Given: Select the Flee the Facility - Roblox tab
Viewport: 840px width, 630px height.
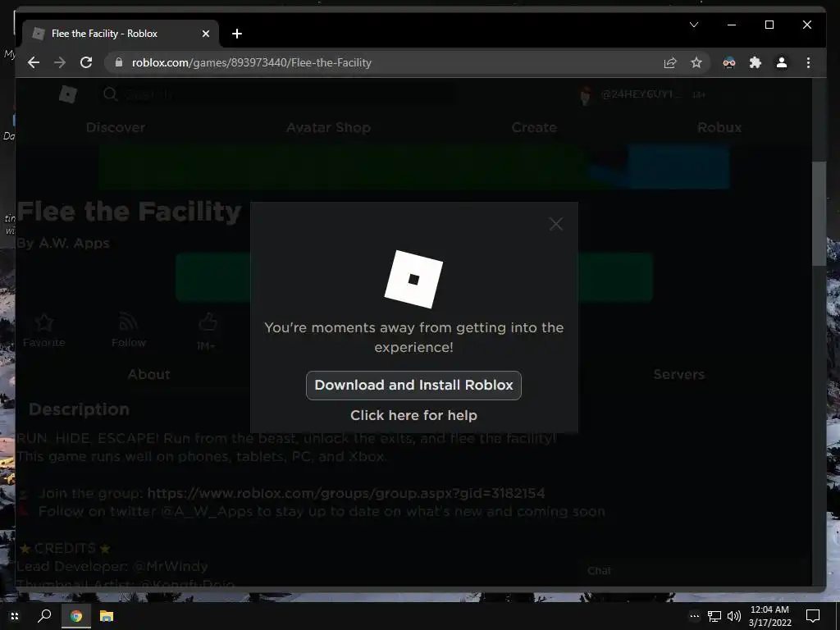Looking at the screenshot, I should click(x=121, y=34).
